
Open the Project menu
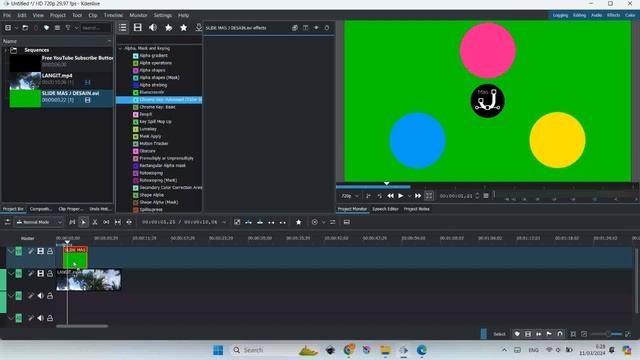point(58,15)
